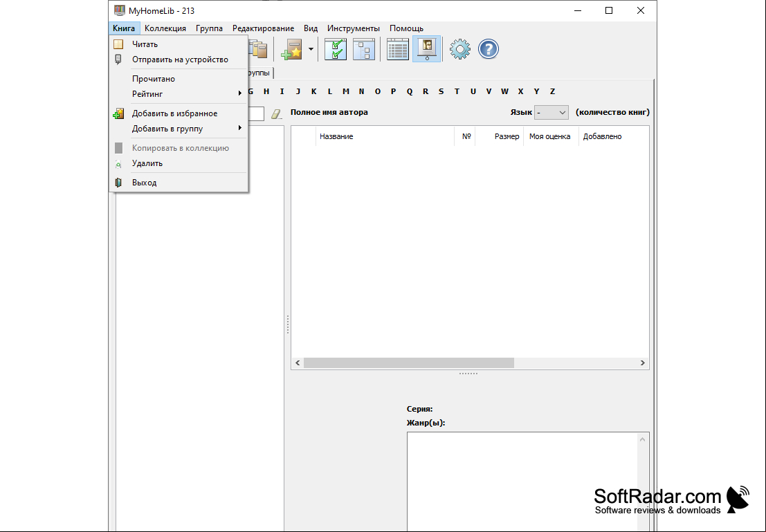Image resolution: width=766 pixels, height=532 pixels.
Task: Click the horizontal scrollbar thumb in book list
Action: [x=409, y=363]
